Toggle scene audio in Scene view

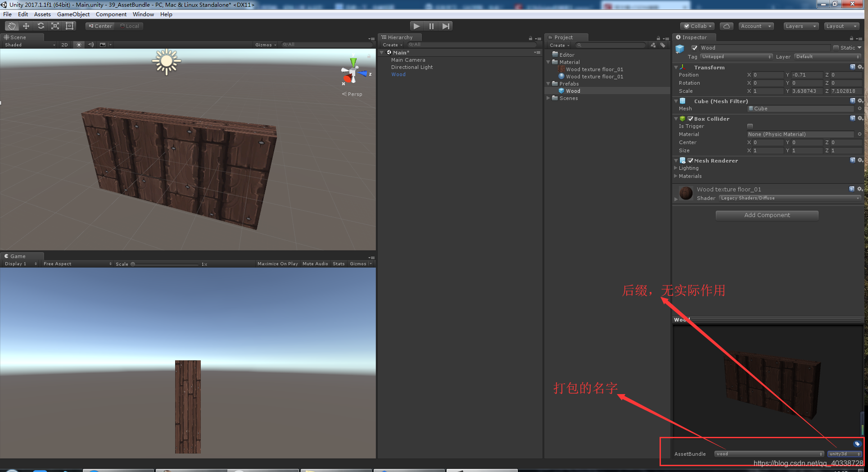click(90, 45)
